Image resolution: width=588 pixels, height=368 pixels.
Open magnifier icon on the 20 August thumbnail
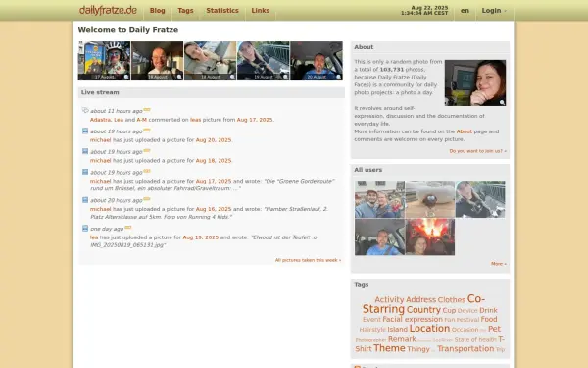[x=339, y=77]
